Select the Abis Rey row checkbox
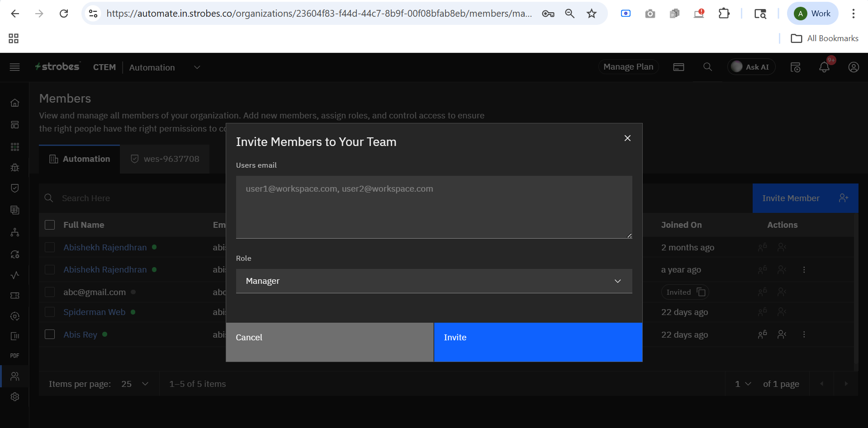The image size is (868, 428). [x=50, y=334]
